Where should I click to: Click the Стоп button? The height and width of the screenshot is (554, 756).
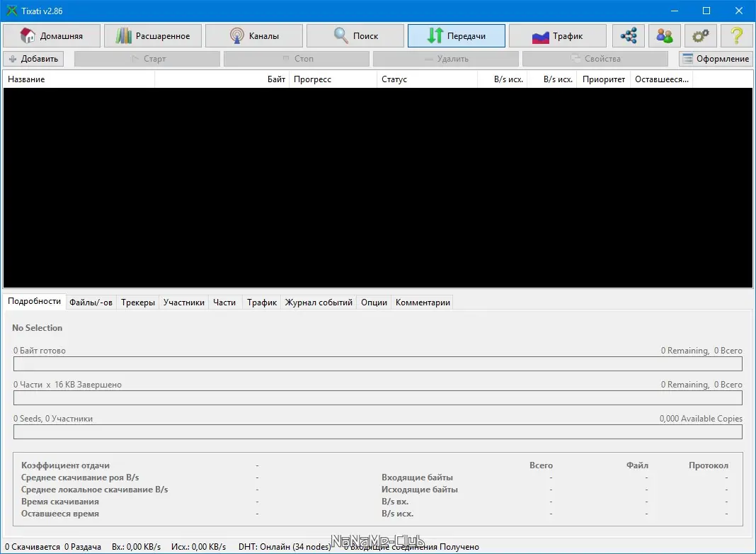point(297,59)
